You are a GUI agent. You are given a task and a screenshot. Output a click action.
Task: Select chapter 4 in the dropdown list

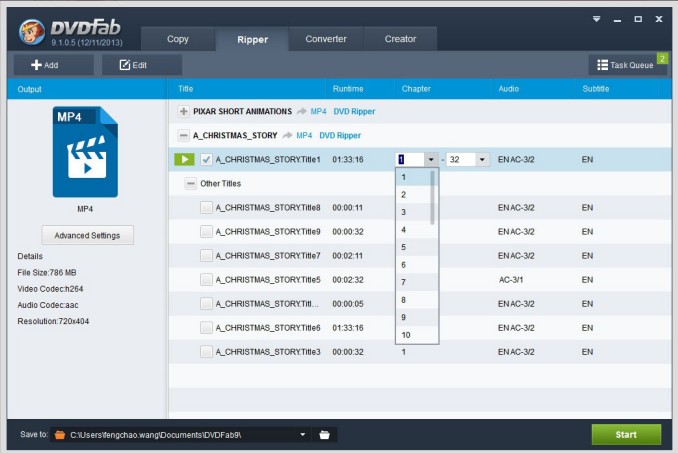[413, 230]
